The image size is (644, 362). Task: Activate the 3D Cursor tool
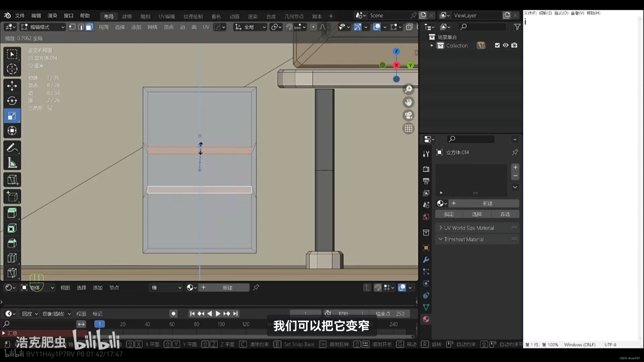coord(12,69)
